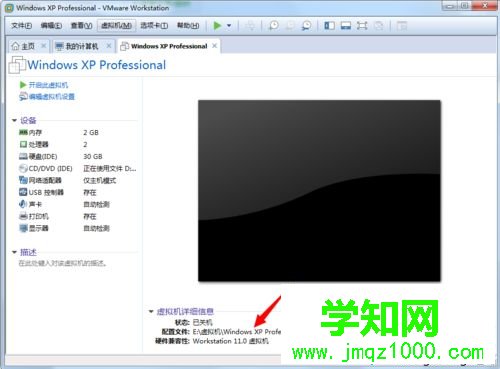Click the full screen mode icon
Viewport: 500px width, 369px height.
click(362, 26)
